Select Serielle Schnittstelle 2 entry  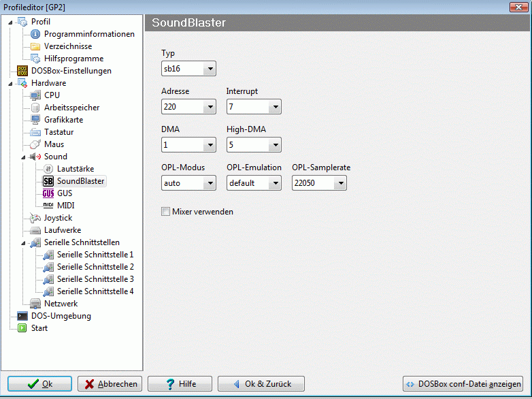point(95,267)
